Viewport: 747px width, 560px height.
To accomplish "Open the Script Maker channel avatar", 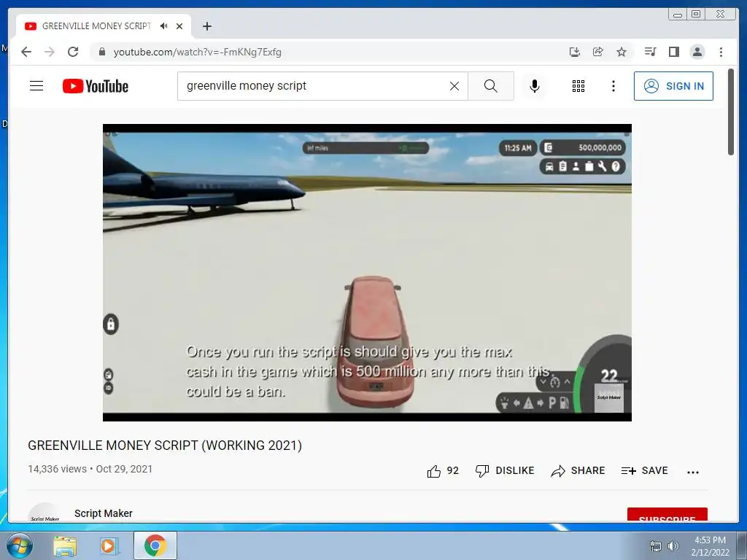I will [x=44, y=513].
